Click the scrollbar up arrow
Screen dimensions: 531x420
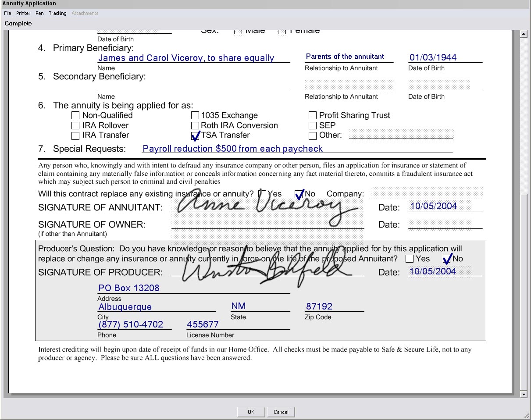pyautogui.click(x=523, y=34)
